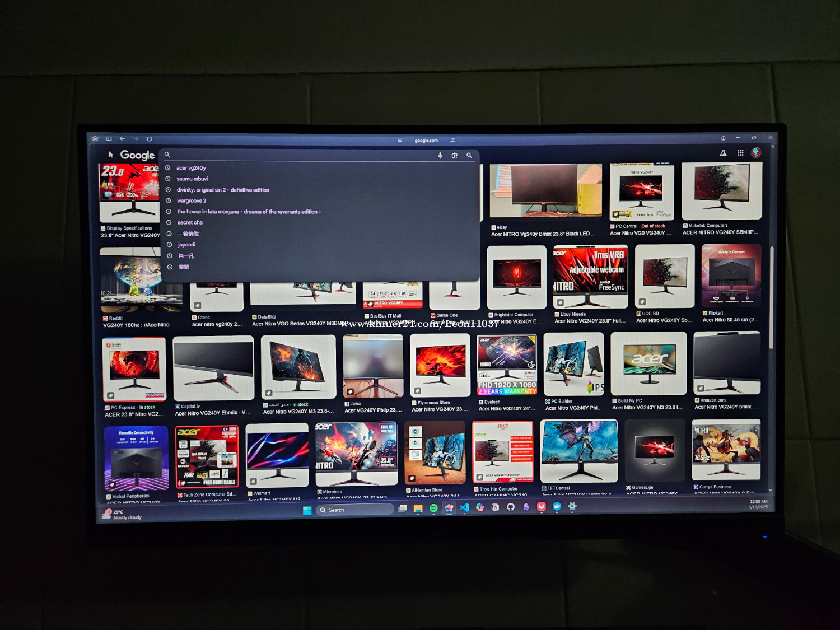Open Gamers.ge dark monitor image
This screenshot has width=840, height=630.
655,451
